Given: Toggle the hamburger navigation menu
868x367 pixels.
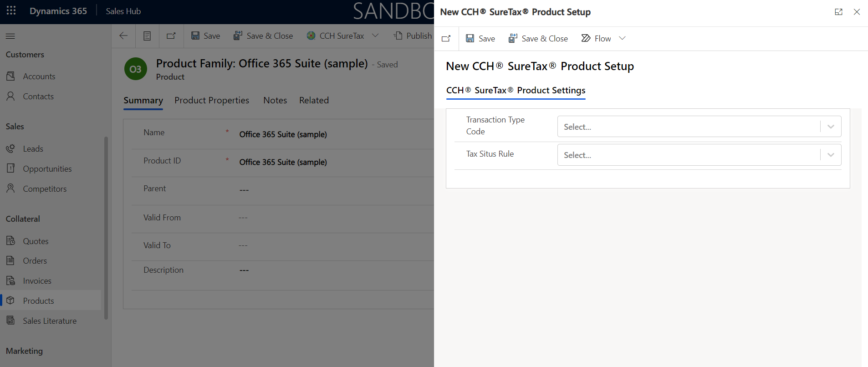Looking at the screenshot, I should [10, 36].
